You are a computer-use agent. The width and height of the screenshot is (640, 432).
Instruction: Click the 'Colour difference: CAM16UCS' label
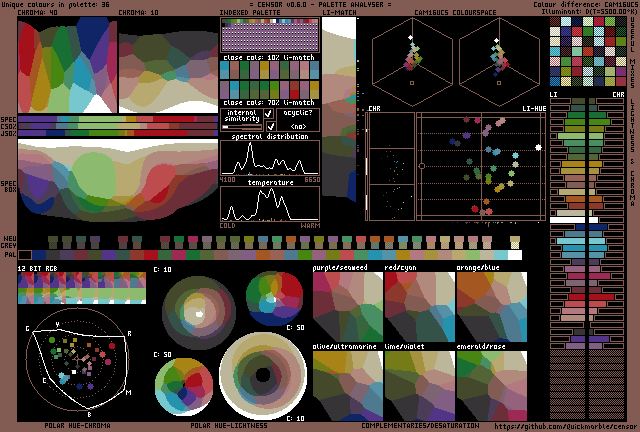coord(587,4)
